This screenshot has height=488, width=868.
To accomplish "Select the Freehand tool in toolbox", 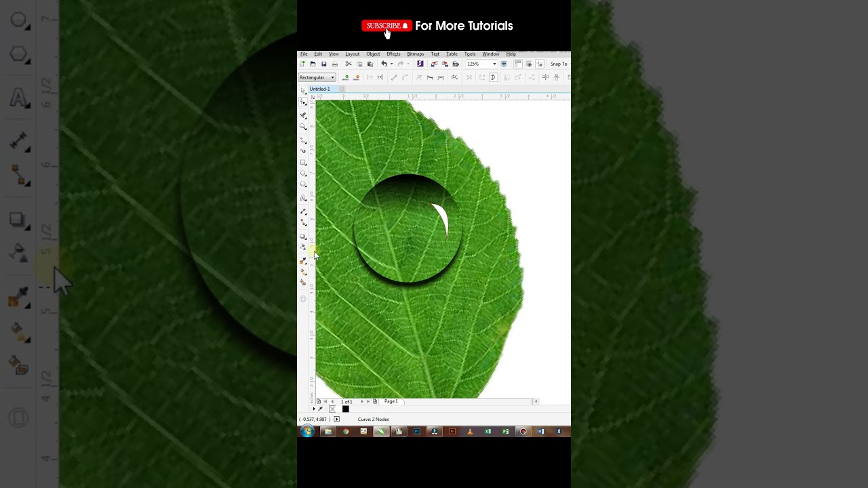I will click(303, 140).
